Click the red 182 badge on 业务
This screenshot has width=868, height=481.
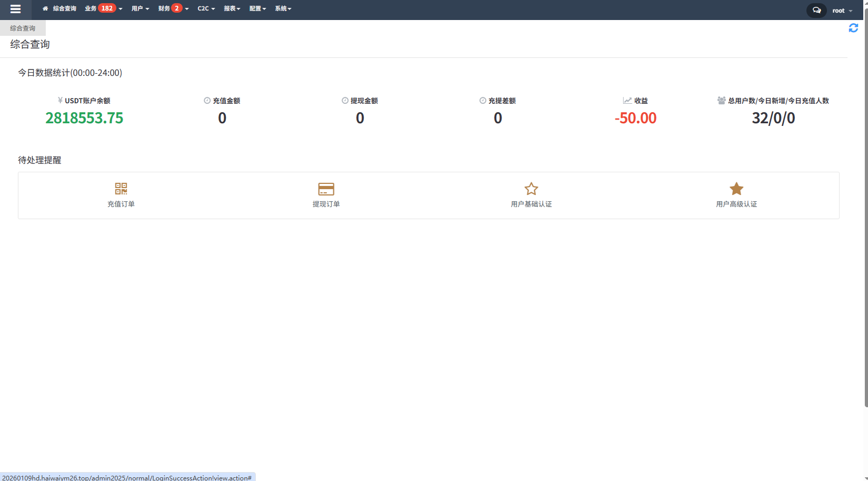107,8
